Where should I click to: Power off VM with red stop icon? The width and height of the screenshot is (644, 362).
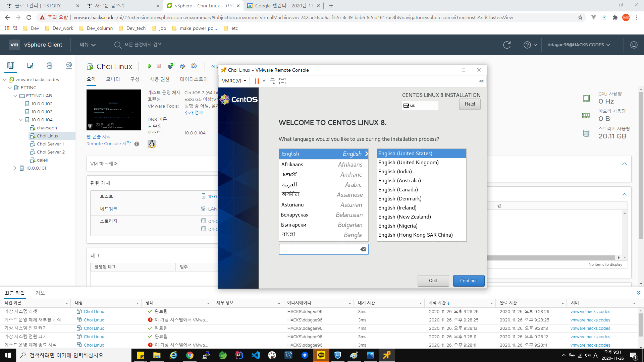click(159, 66)
